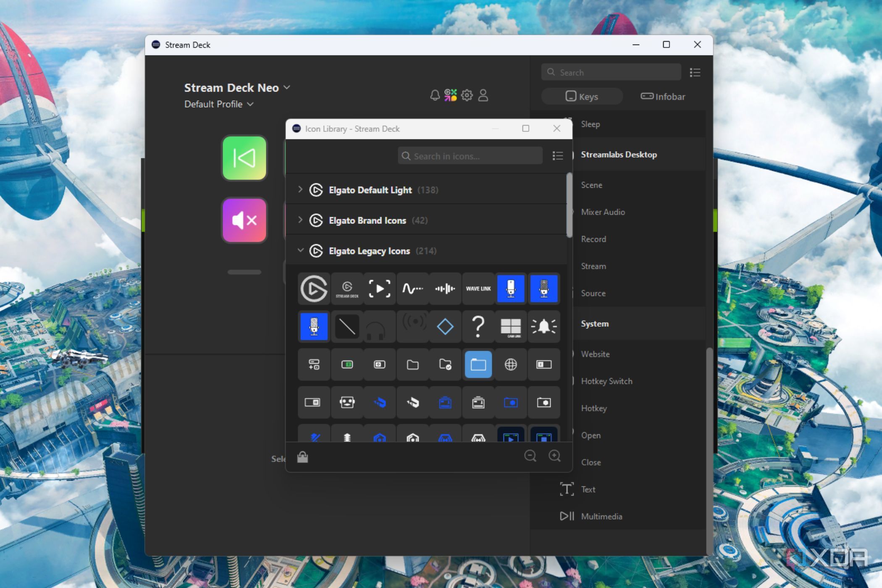Open the Default Profile dropdown
882x588 pixels.
click(219, 104)
